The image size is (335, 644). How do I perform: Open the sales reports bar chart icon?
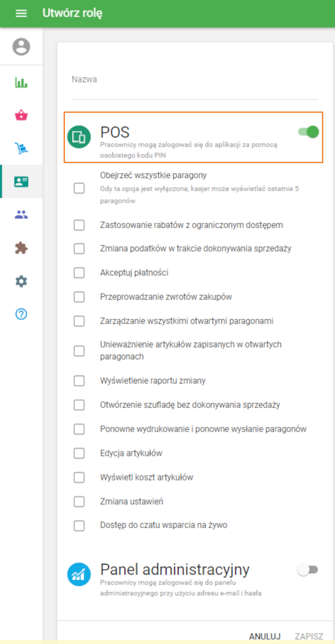click(x=21, y=83)
